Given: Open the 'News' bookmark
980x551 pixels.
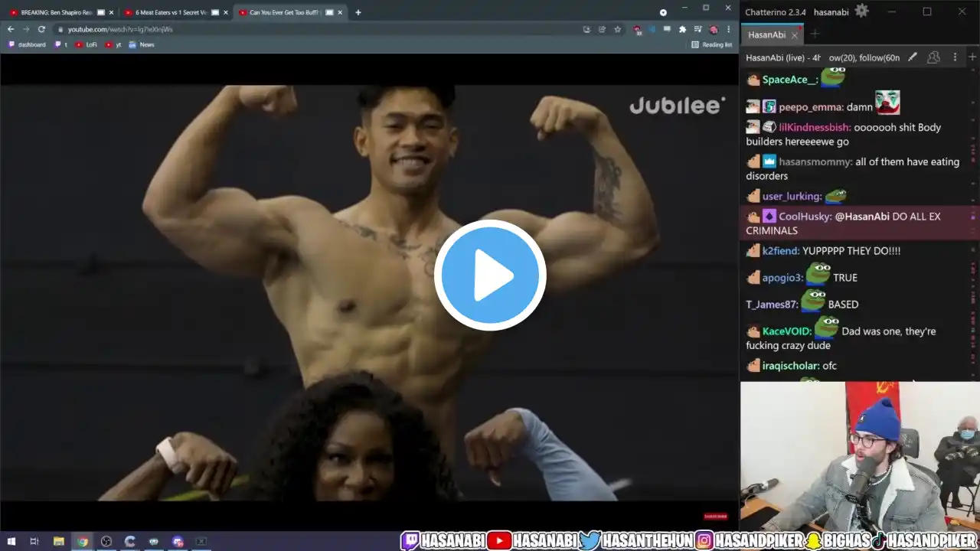Looking at the screenshot, I should point(142,44).
